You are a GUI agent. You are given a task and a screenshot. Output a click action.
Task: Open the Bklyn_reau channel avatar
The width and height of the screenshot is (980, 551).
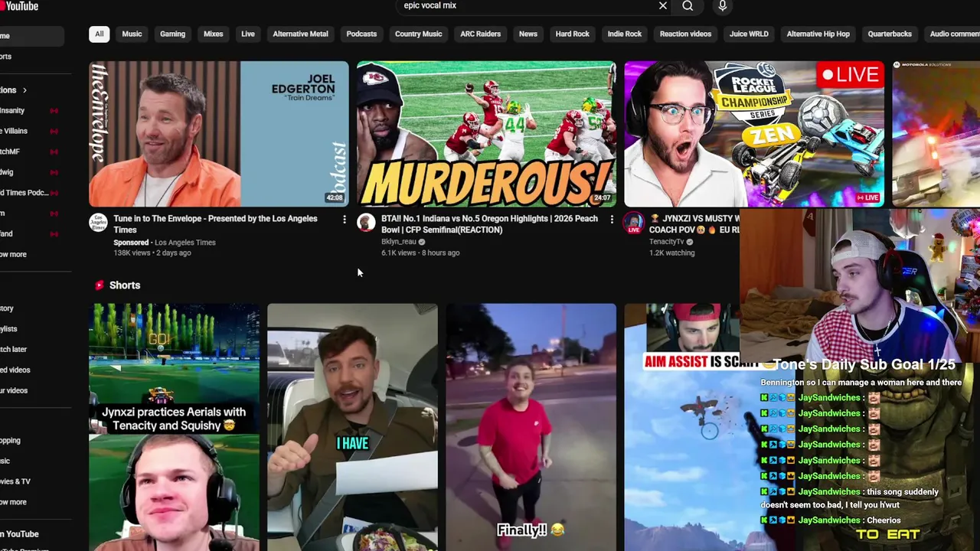(366, 223)
